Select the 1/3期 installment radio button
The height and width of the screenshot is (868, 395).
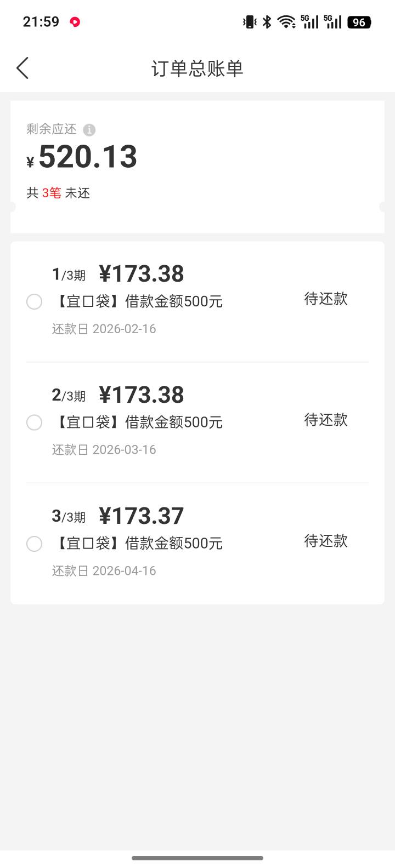(x=34, y=302)
